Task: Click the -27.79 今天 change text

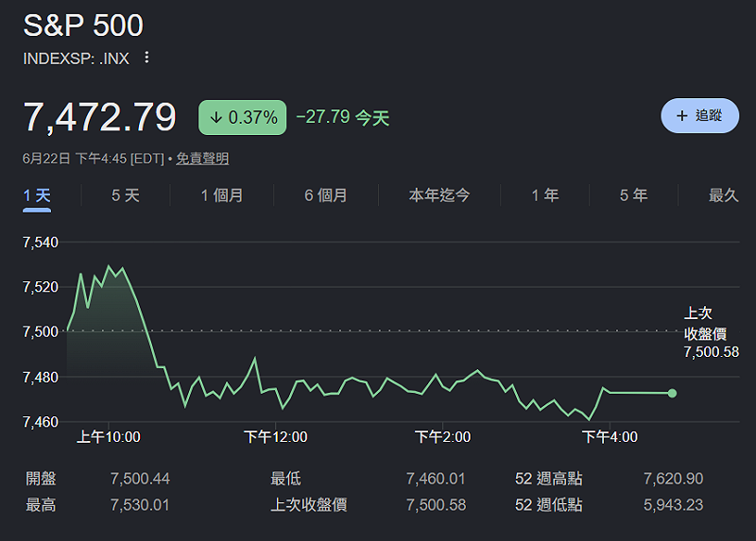Action: tap(342, 117)
